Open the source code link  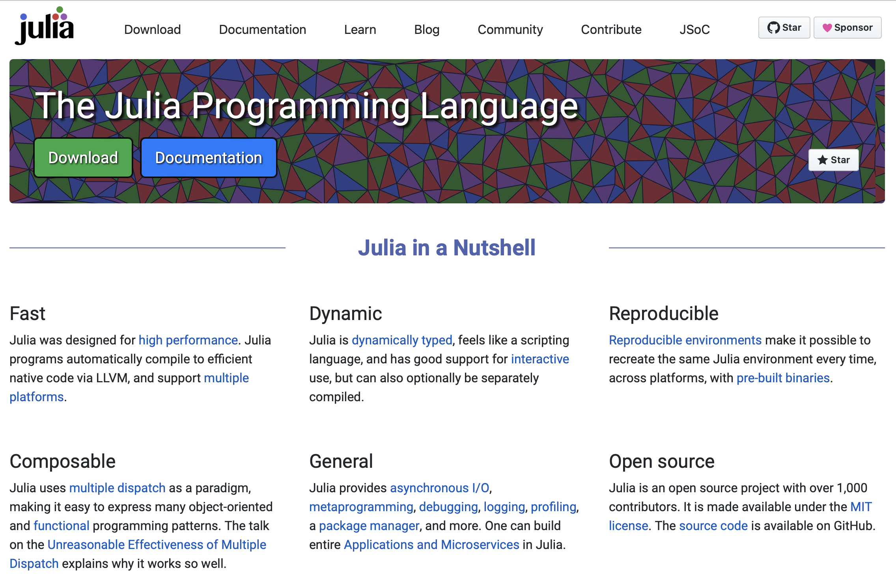[x=713, y=526]
